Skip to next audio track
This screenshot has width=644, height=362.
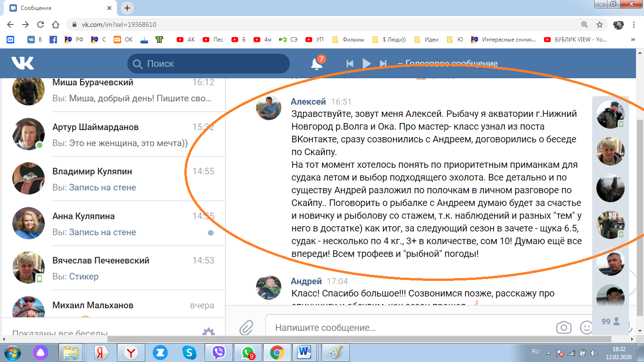tap(383, 64)
